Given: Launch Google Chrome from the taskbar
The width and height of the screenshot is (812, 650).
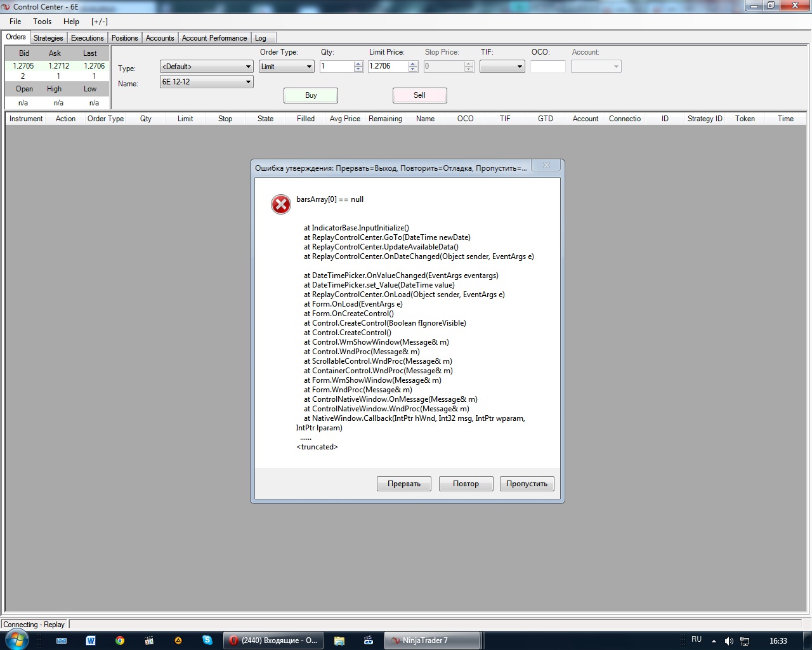Looking at the screenshot, I should point(120,640).
